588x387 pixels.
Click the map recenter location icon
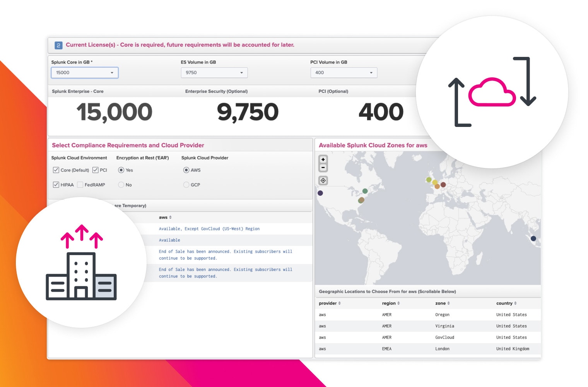pyautogui.click(x=323, y=180)
